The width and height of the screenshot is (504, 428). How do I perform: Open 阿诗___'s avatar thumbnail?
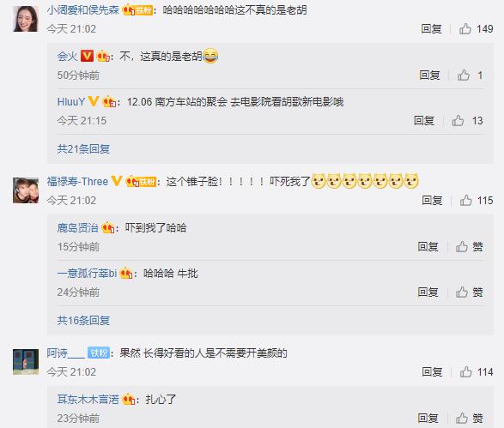[26, 362]
